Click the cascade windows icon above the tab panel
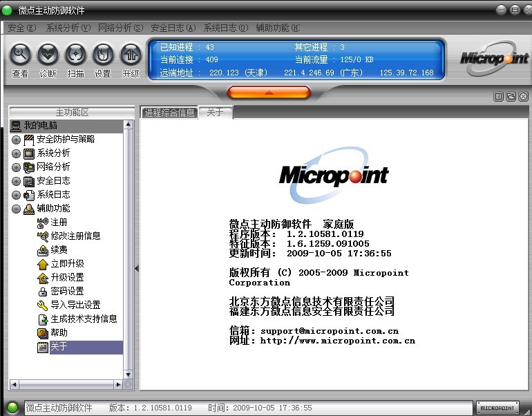The height and width of the screenshot is (416, 532). pyautogui.click(x=511, y=97)
